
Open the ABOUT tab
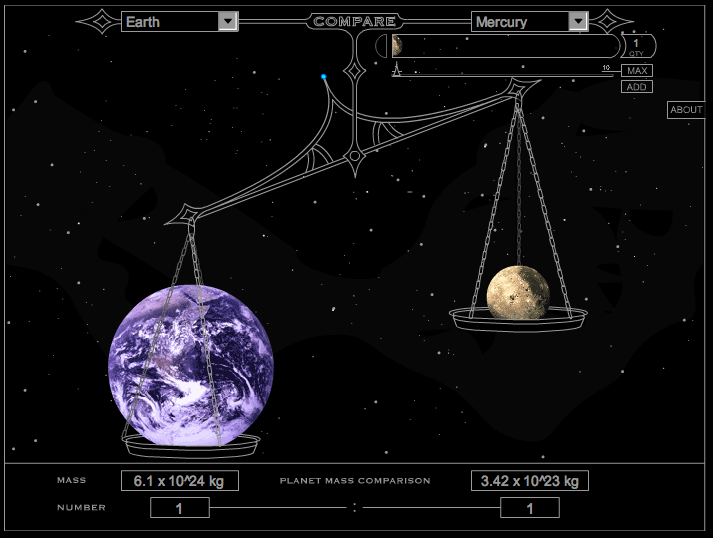pos(687,110)
